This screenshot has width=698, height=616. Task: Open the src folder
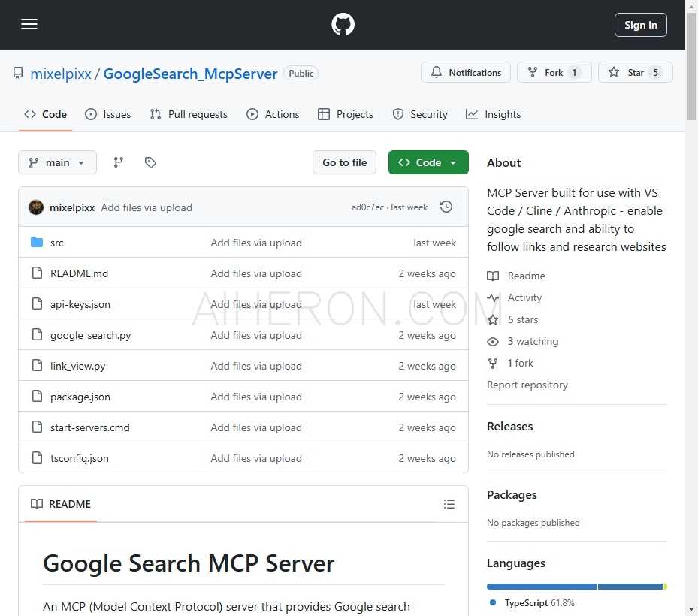click(x=56, y=243)
